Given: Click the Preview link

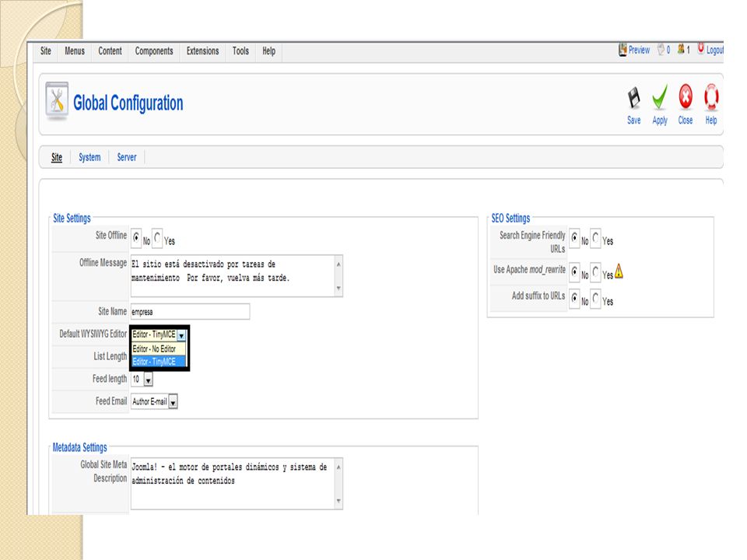Looking at the screenshot, I should (639, 50).
